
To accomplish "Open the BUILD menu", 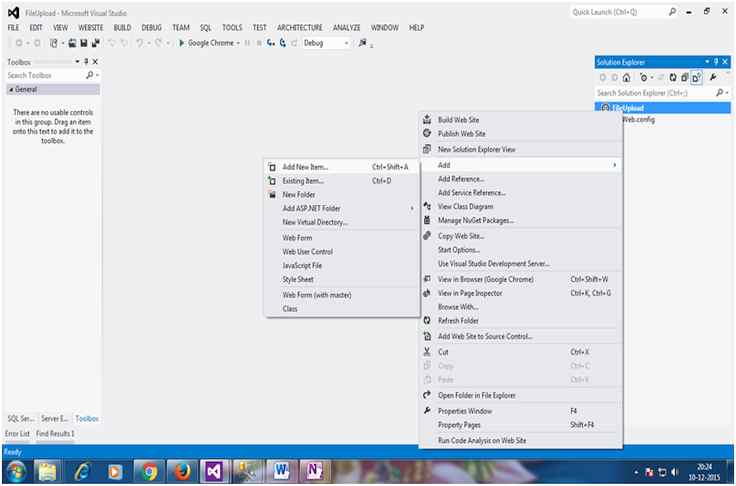I will 122,28.
